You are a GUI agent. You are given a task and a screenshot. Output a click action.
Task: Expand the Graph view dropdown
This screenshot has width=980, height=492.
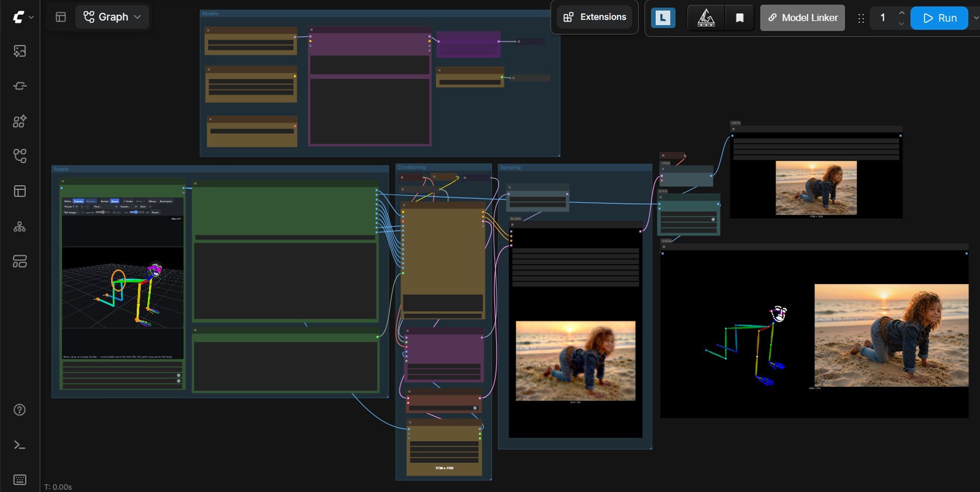(112, 17)
